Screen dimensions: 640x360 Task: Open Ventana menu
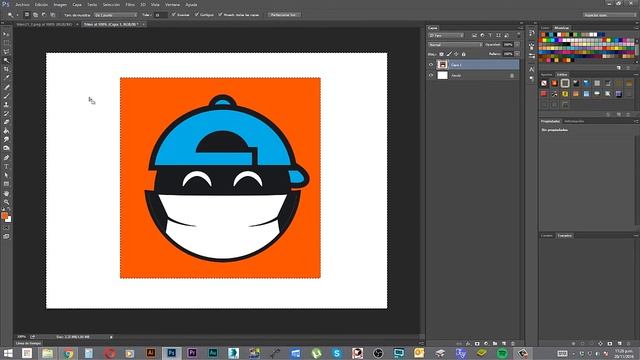coord(172,4)
